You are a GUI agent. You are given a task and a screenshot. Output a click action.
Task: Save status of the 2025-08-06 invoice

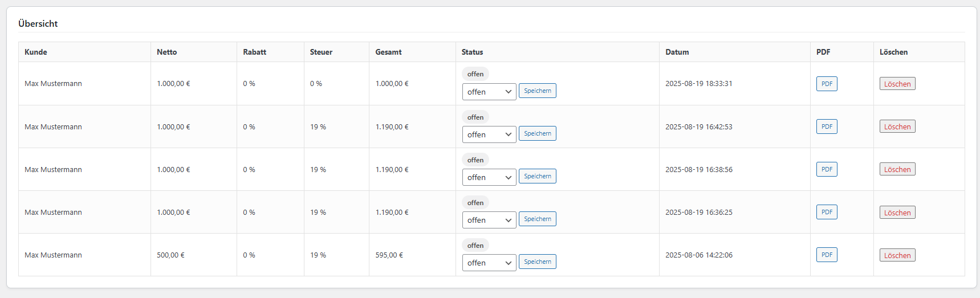pyautogui.click(x=537, y=262)
